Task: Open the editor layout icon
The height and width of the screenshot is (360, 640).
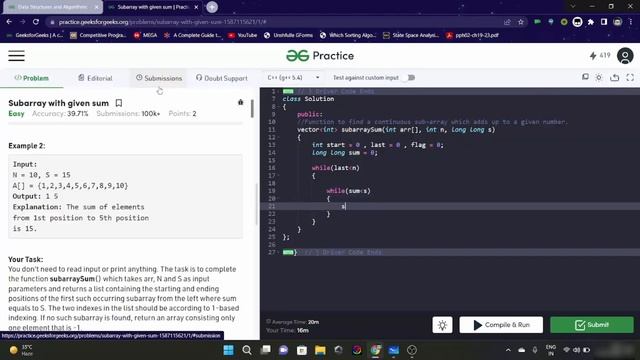Action: [x=585, y=77]
